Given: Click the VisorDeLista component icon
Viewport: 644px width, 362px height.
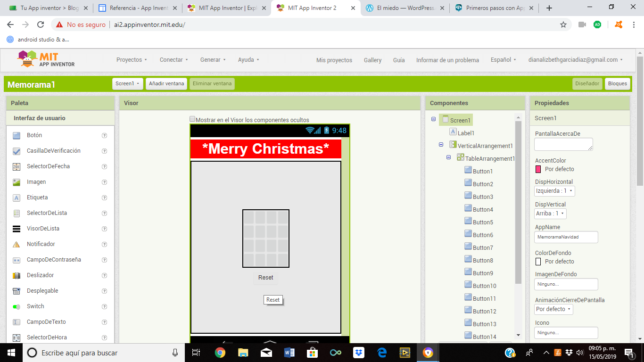Looking at the screenshot, I should pyautogui.click(x=17, y=229).
